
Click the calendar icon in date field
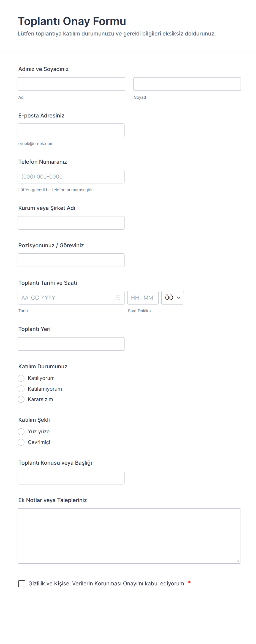[x=118, y=298]
